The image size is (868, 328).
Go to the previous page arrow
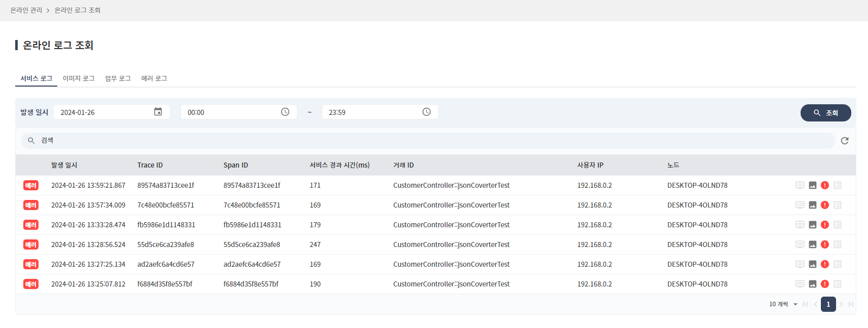tap(816, 304)
